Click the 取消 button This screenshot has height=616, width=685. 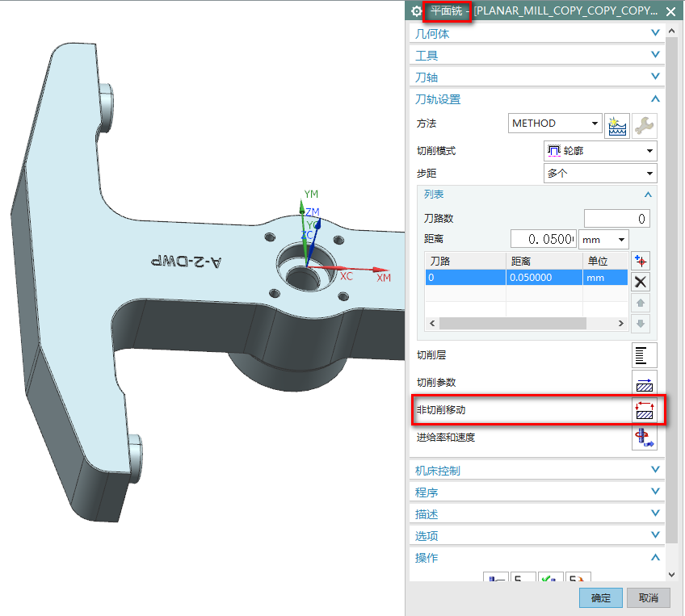(x=649, y=598)
